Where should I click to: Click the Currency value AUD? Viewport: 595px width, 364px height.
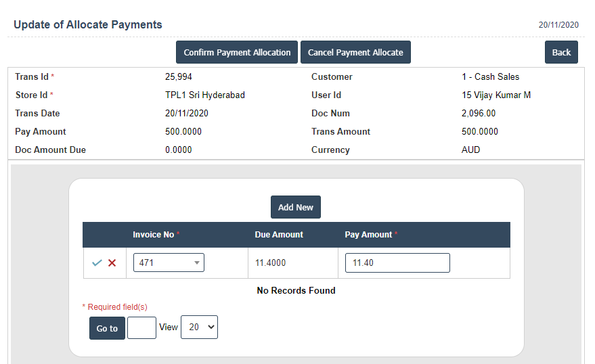pos(470,150)
